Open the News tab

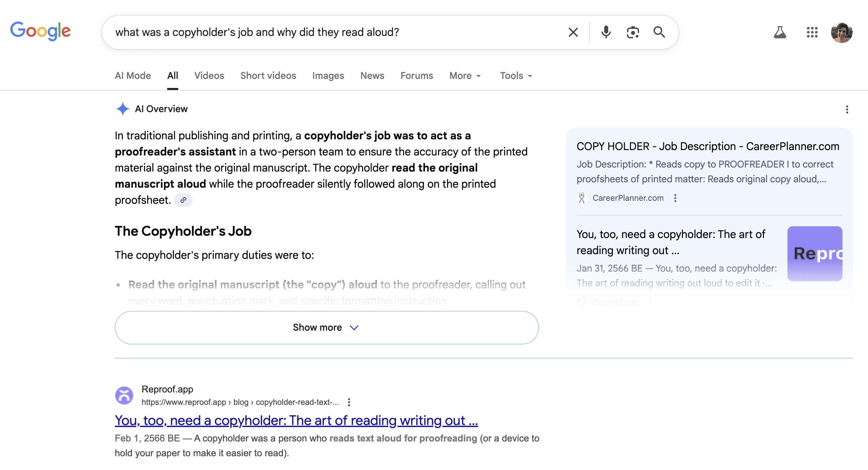[372, 76]
